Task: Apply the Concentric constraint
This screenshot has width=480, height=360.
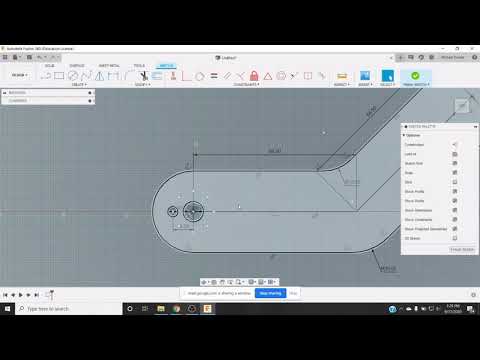Action: click(281, 76)
